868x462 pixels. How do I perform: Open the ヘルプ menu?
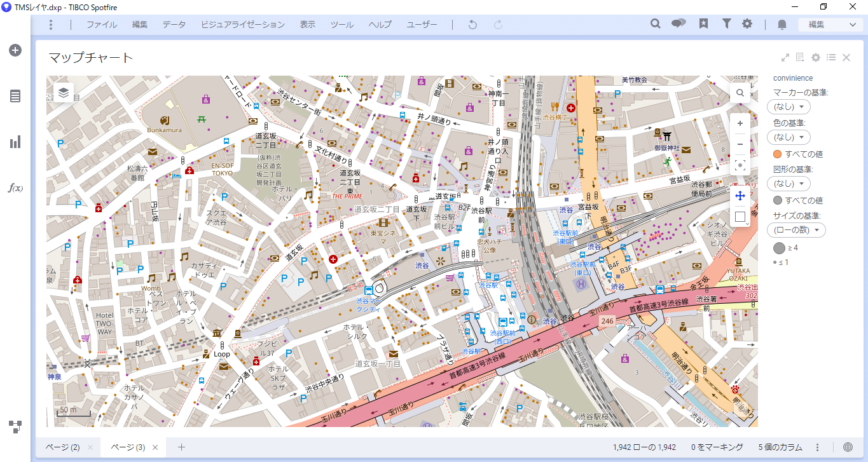[380, 25]
